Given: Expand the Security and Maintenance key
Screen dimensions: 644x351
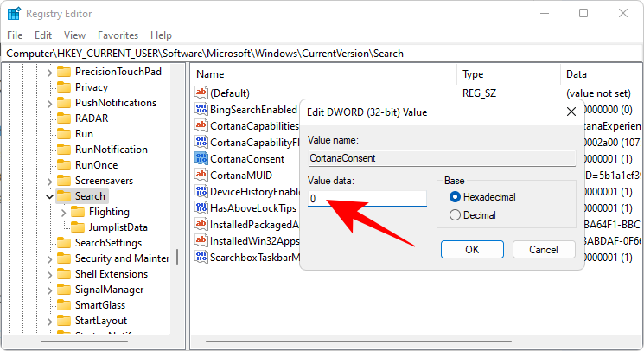Looking at the screenshot, I should [48, 258].
